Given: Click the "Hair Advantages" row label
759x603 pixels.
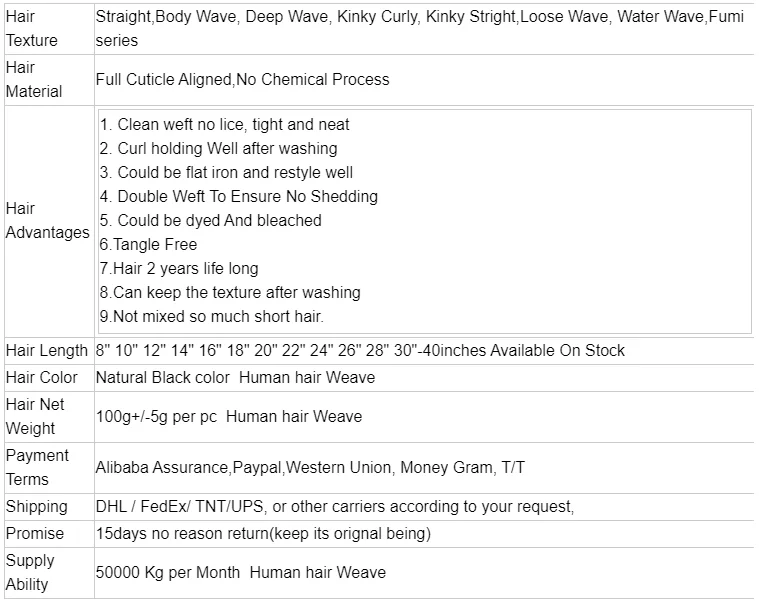Looking at the screenshot, I should (47, 221).
